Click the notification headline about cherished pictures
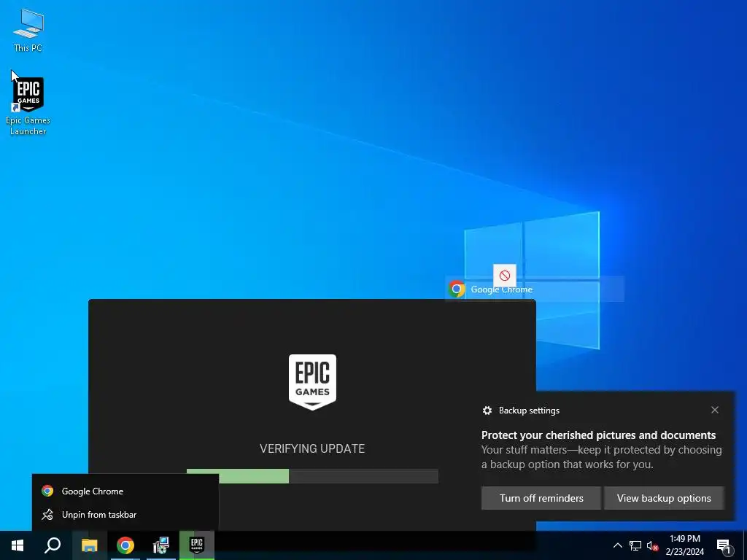Screen dimensions: 747x560 (598, 435)
